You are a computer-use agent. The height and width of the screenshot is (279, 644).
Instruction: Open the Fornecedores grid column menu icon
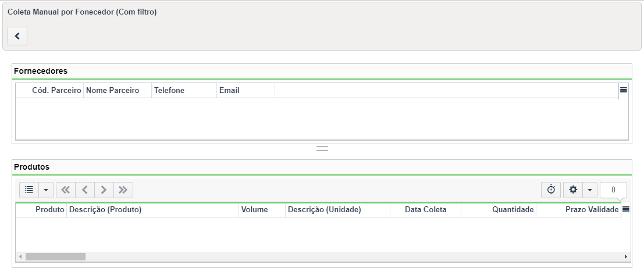click(x=624, y=90)
